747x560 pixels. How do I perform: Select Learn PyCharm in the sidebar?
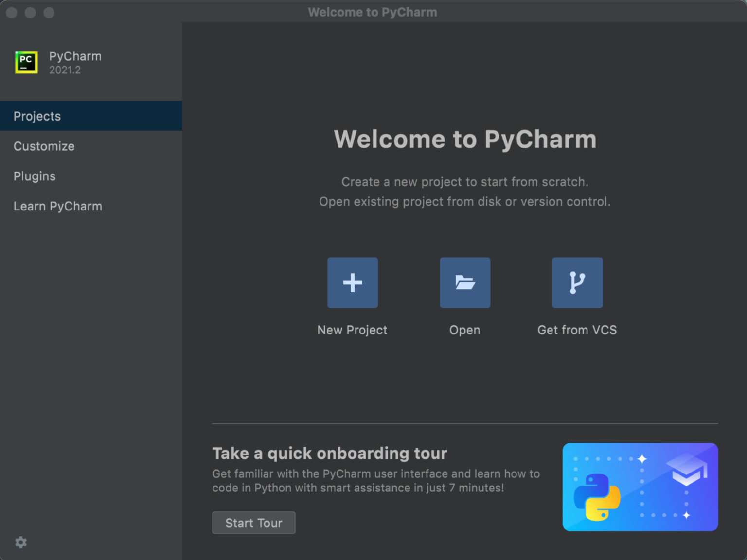[58, 206]
